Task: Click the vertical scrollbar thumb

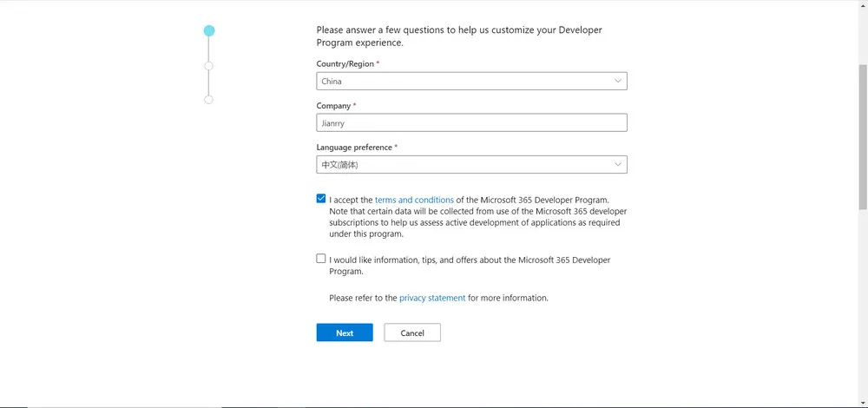Action: 862,135
